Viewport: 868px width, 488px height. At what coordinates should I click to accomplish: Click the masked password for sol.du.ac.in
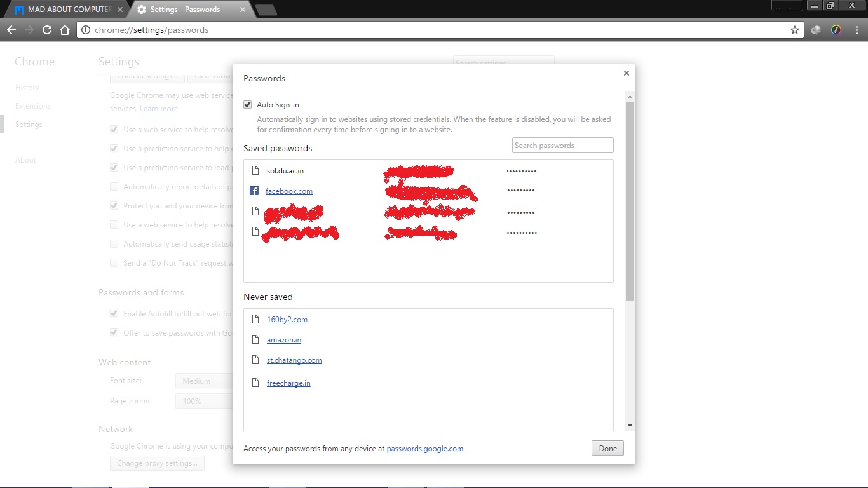click(522, 171)
